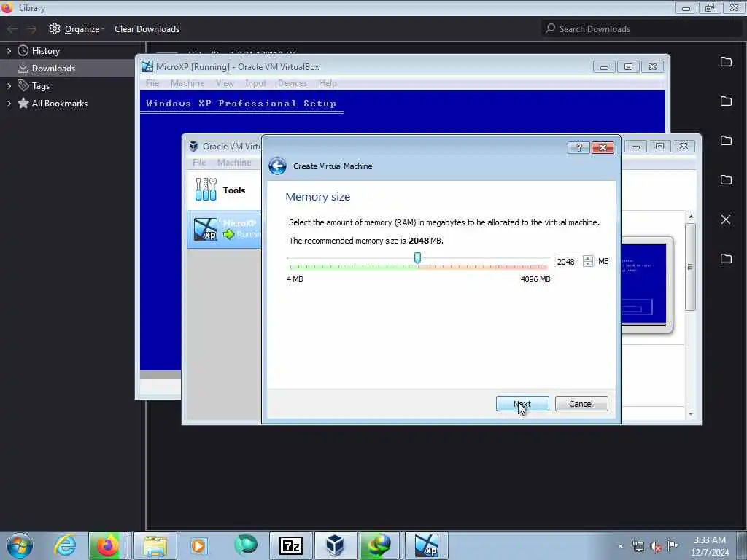This screenshot has width=747, height=560.
Task: Click the All Bookmarks star icon
Action: 23,103
